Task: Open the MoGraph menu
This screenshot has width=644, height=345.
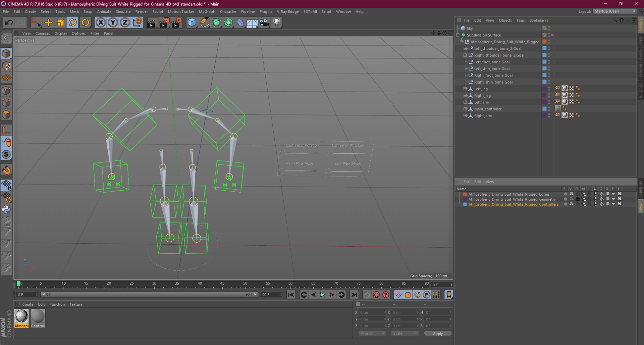Action: (x=207, y=11)
